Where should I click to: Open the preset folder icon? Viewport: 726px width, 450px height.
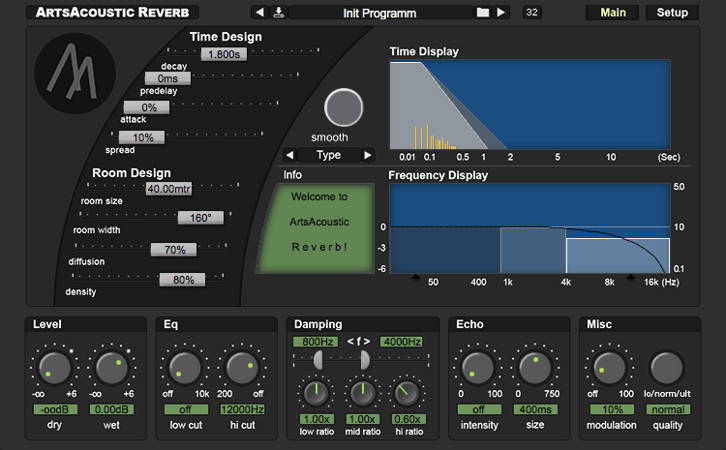[483, 13]
